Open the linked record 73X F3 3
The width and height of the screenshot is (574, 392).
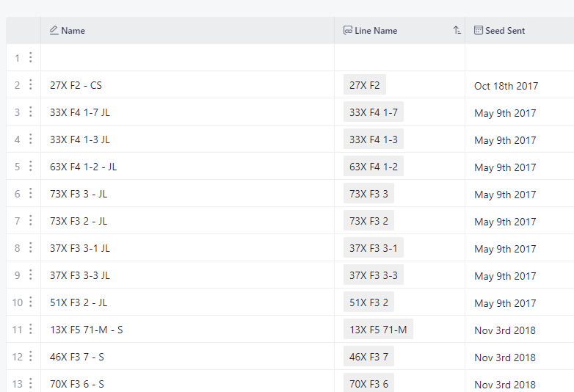pos(368,194)
